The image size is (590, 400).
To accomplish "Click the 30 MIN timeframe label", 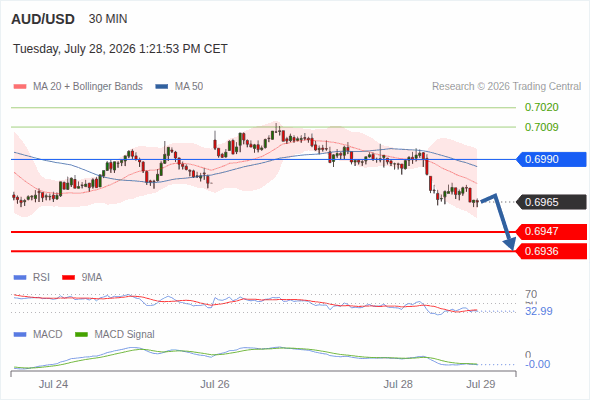I will [108, 19].
